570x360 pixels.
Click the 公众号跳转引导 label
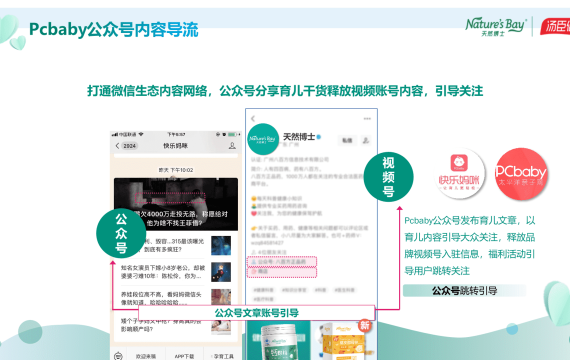pos(464,291)
